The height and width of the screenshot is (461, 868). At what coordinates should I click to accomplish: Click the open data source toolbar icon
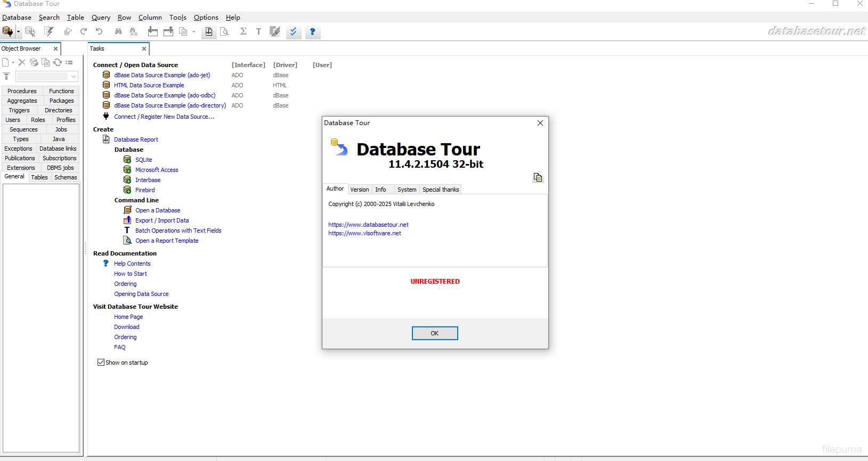[x=7, y=31]
